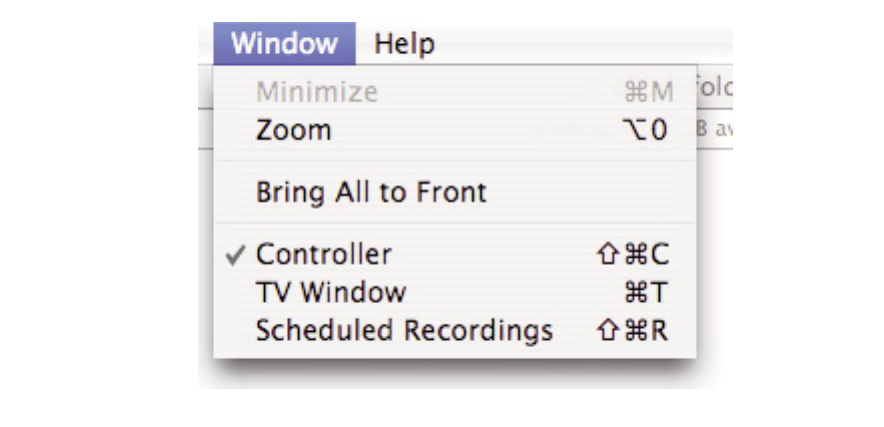Open Scheduled Recordings from the menu
The image size is (884, 427).
click(404, 331)
